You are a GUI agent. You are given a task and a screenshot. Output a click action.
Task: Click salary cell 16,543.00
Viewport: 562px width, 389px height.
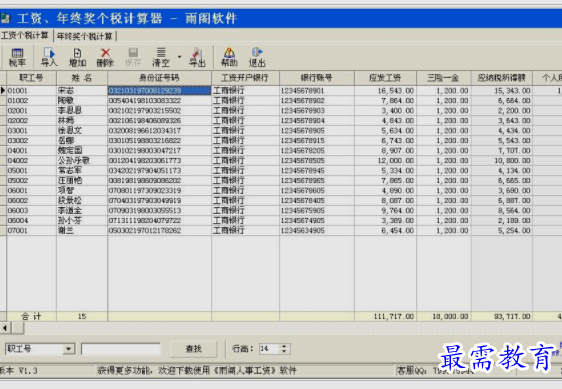(x=385, y=91)
